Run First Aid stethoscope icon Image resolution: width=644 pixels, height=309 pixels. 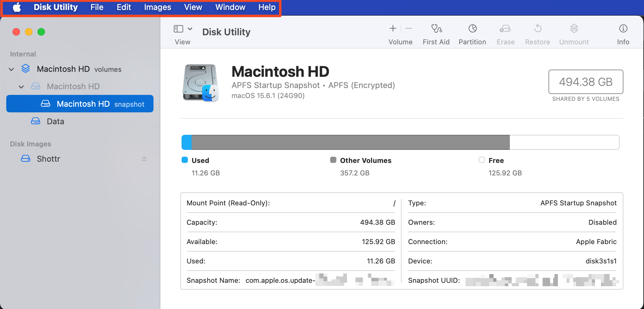437,29
